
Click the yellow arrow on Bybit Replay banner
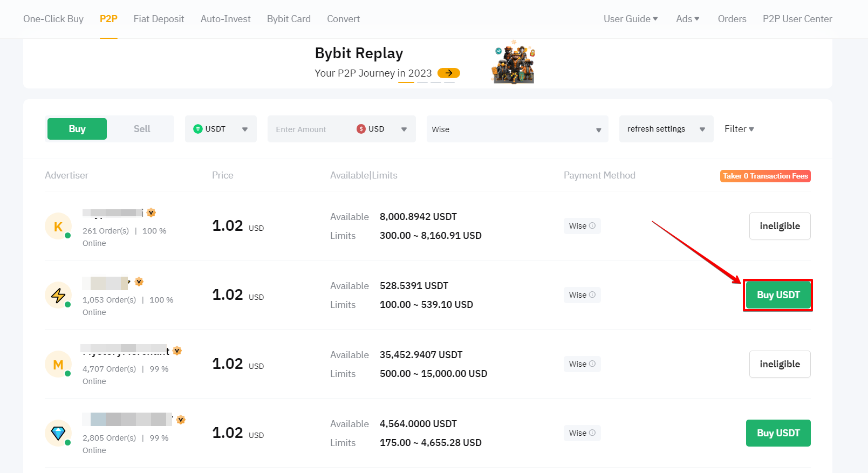coord(448,73)
